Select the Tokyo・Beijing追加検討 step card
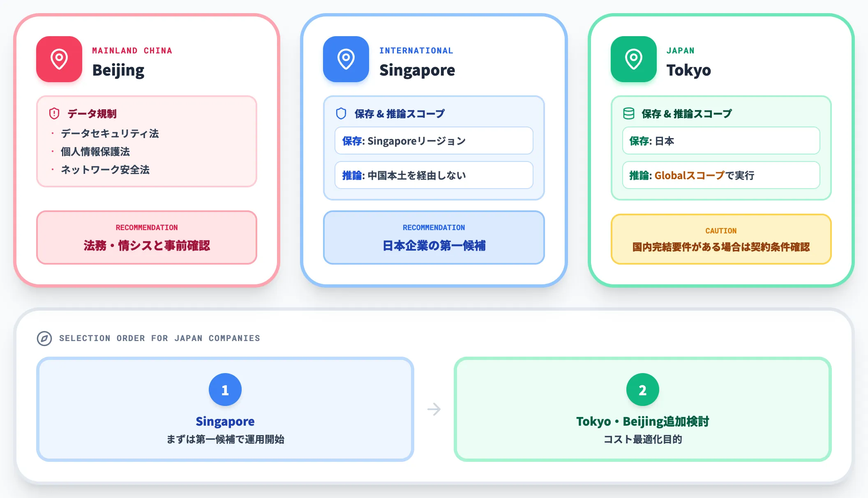Viewport: 868px width, 498px height. click(643, 409)
